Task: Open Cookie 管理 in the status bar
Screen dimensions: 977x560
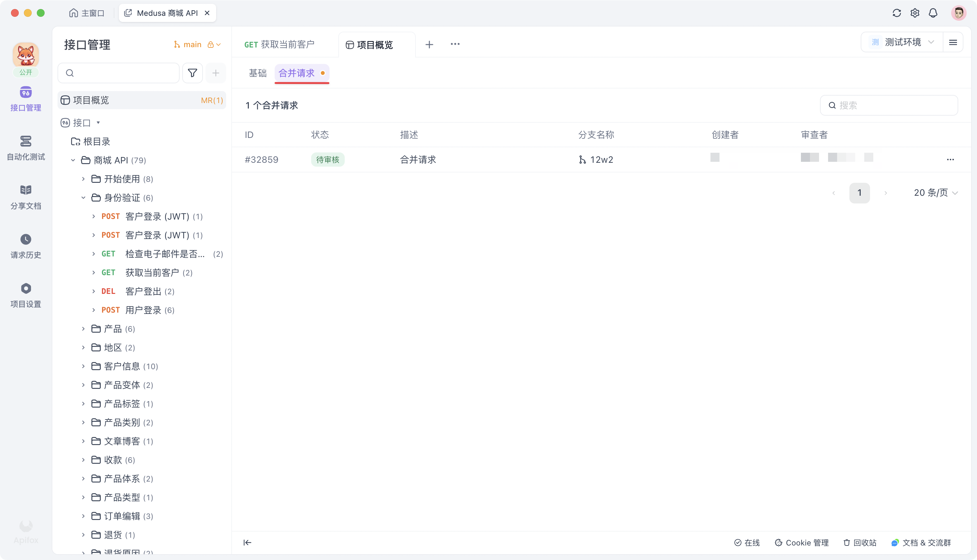Action: [802, 543]
